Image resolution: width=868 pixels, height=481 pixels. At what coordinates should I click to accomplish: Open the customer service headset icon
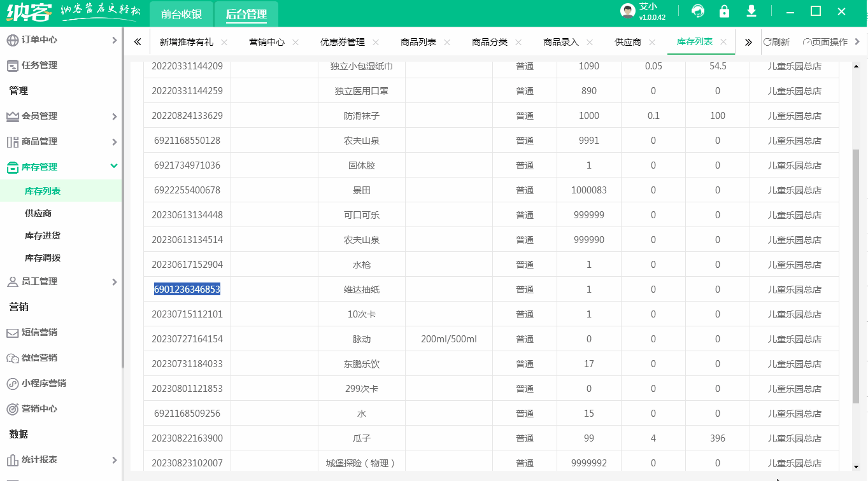click(699, 11)
